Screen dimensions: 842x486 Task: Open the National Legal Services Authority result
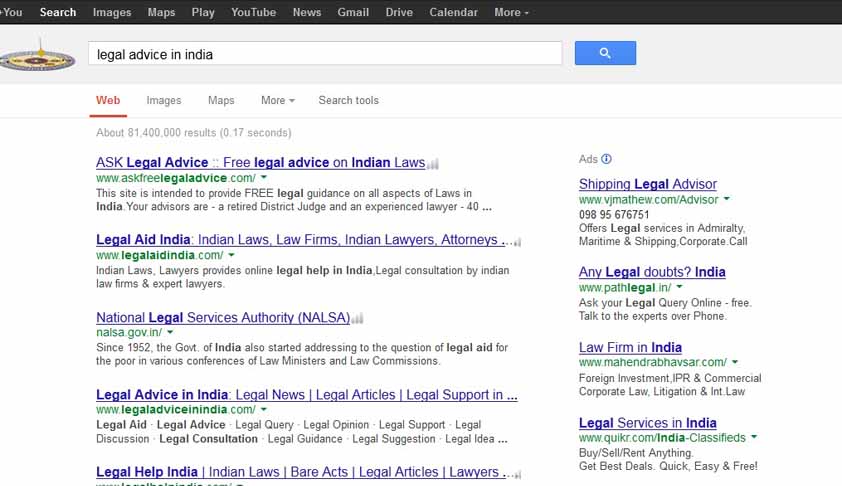(222, 318)
